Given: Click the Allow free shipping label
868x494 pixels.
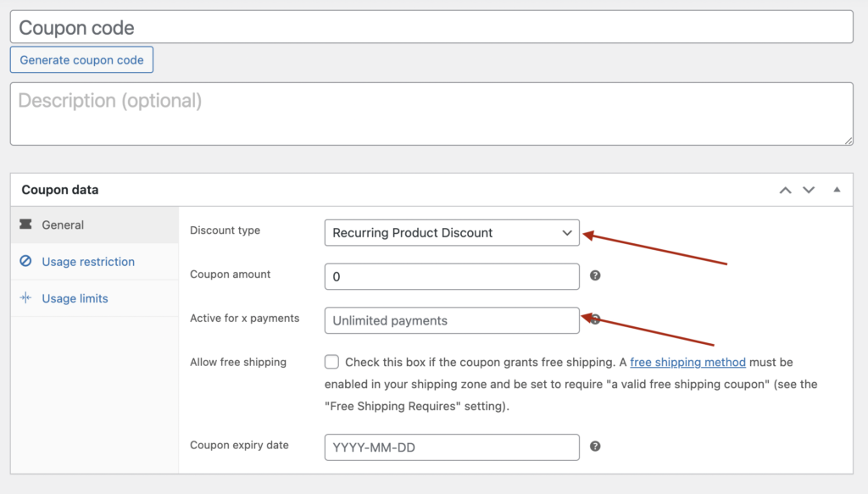Looking at the screenshot, I should (238, 363).
